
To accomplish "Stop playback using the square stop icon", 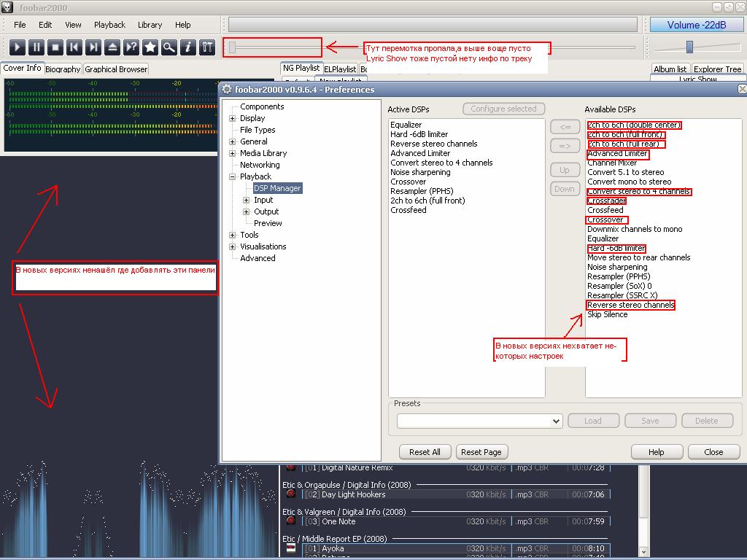I will point(55,47).
